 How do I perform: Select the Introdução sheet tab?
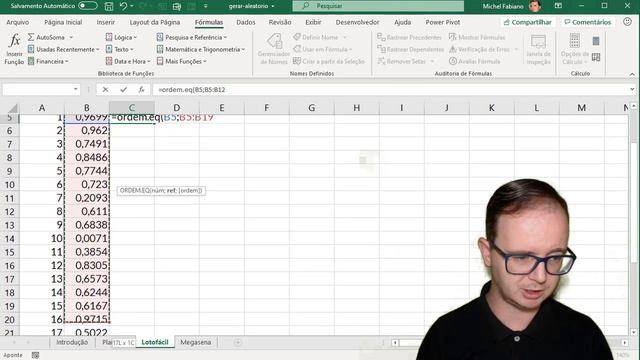[x=72, y=342]
